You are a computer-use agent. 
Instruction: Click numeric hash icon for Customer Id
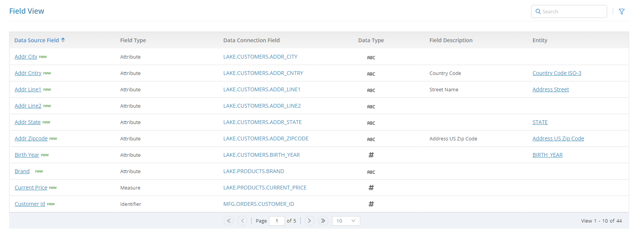pyautogui.click(x=371, y=204)
